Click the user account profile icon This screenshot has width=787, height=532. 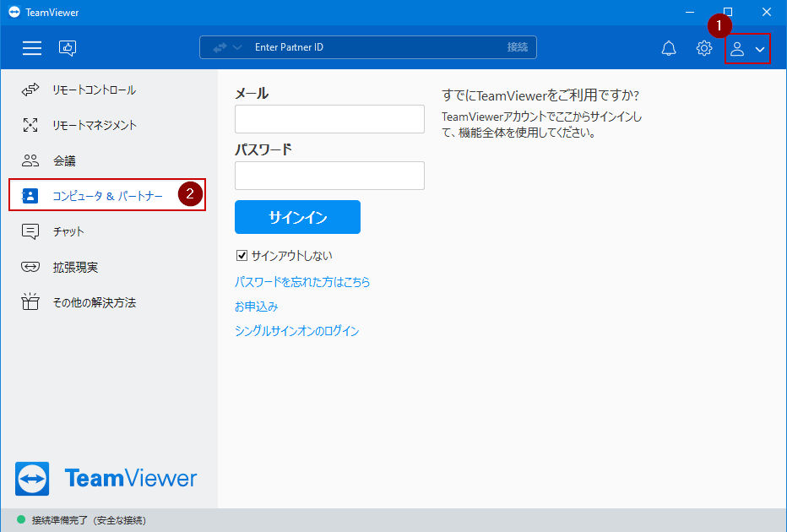[x=737, y=49]
